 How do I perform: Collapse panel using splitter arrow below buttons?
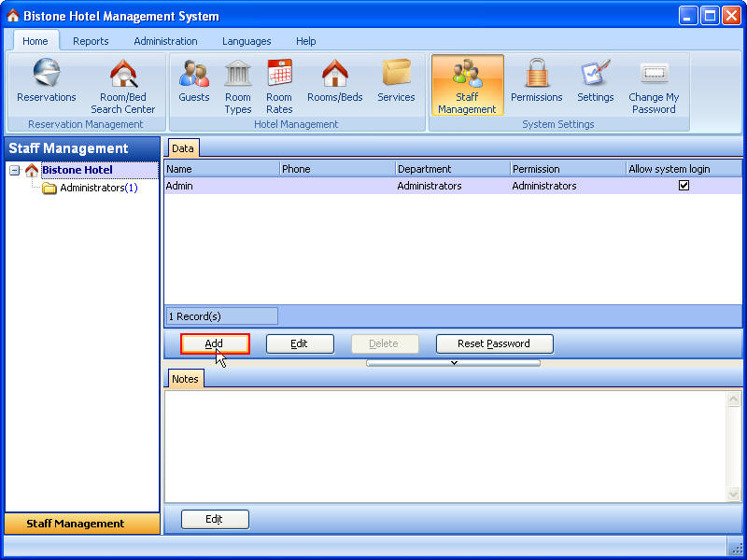click(454, 363)
